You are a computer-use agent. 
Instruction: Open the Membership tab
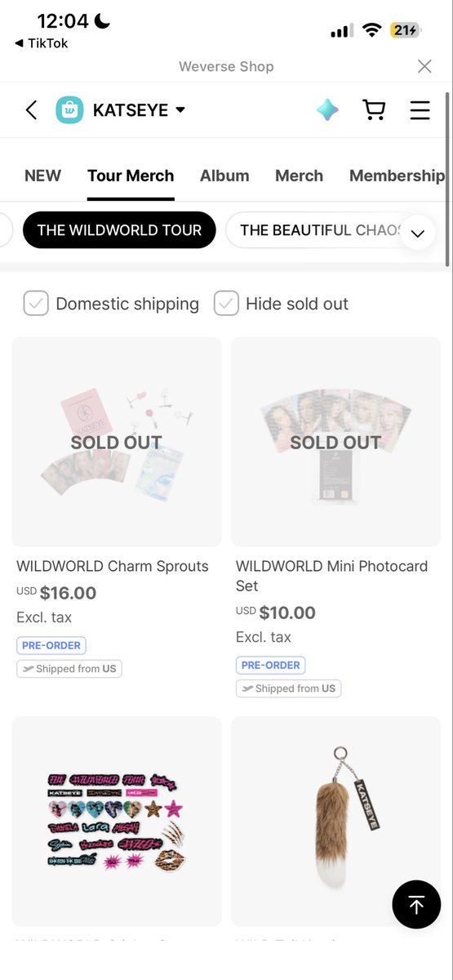(x=397, y=176)
